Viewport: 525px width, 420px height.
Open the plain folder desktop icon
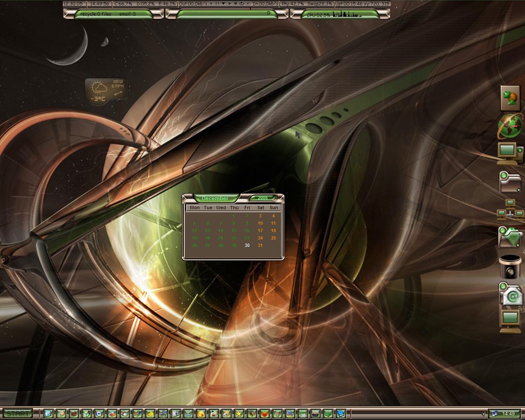tap(510, 182)
